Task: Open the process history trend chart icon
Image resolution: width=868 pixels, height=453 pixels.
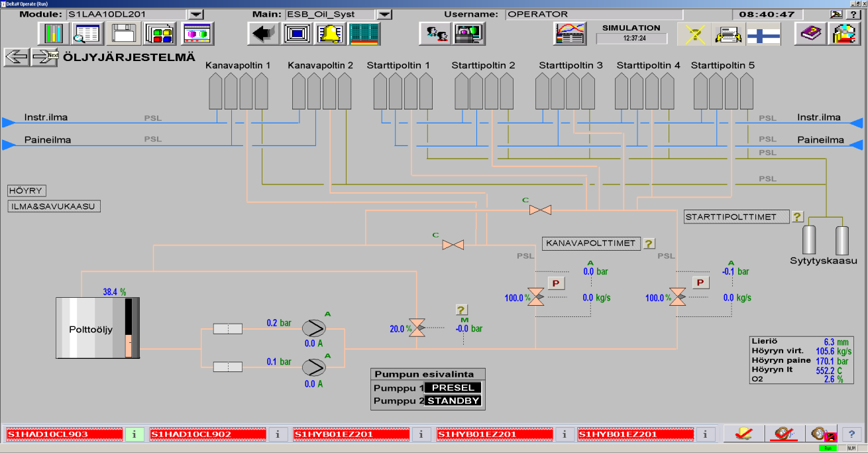Action: tap(569, 33)
